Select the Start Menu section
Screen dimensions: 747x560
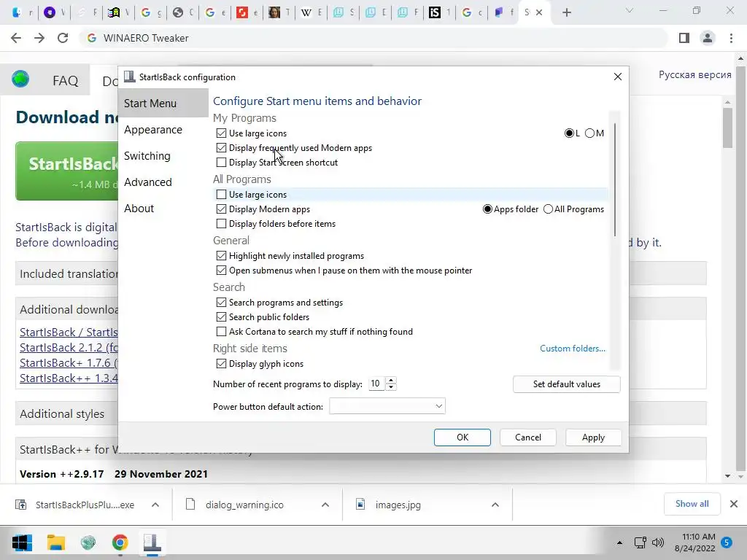163,103
